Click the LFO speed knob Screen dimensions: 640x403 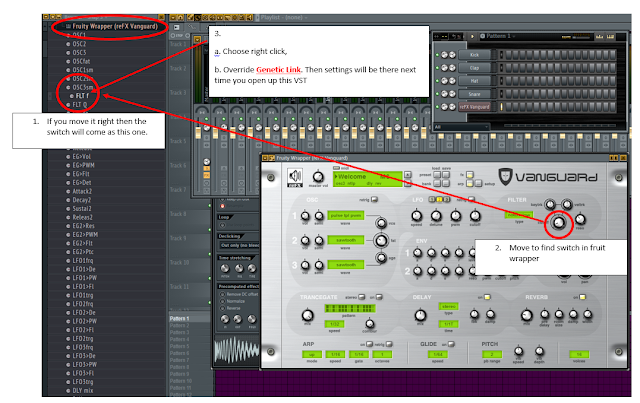click(x=416, y=215)
